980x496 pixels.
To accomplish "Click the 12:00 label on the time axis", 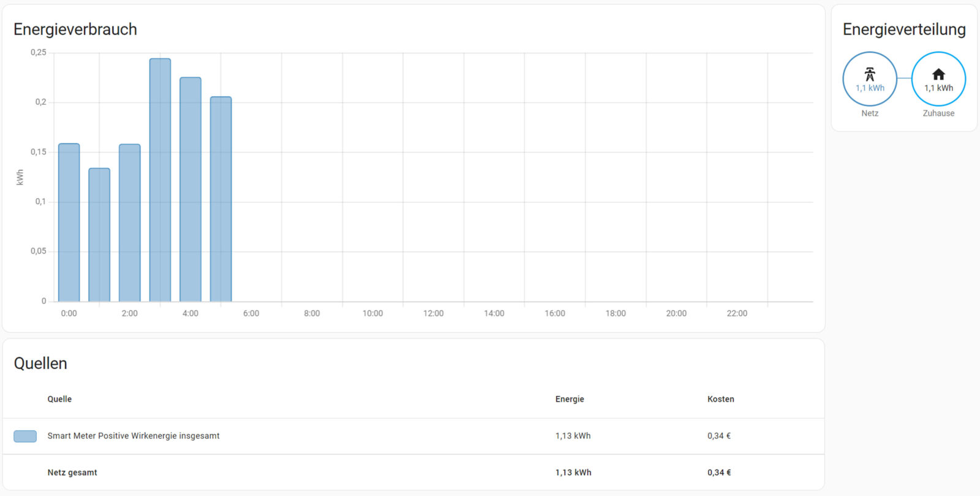I will pos(433,313).
